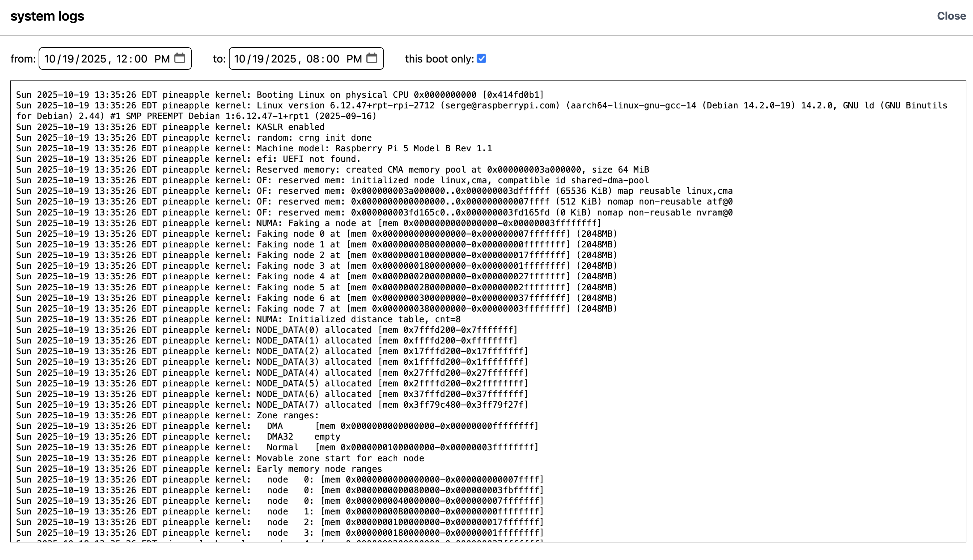Click the 'Machine model: Raspberry Pi 5' log line

tap(254, 148)
